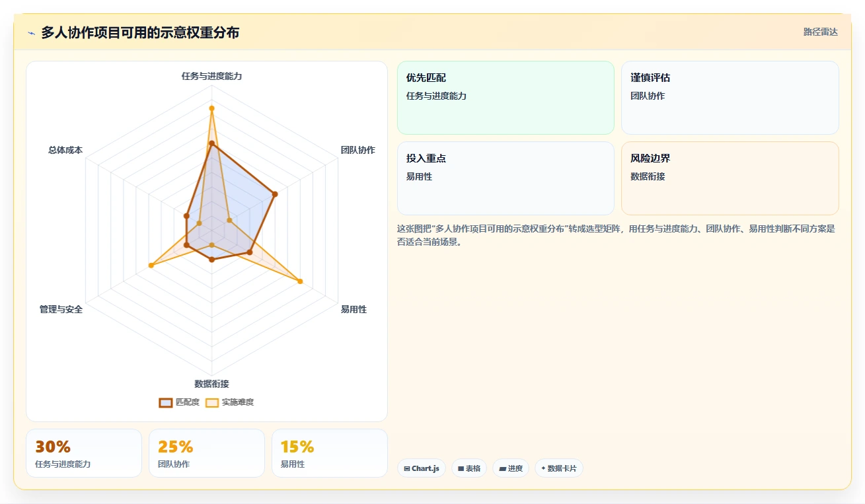Select the Chart.js tag chip
This screenshot has width=865, height=504.
click(x=422, y=468)
